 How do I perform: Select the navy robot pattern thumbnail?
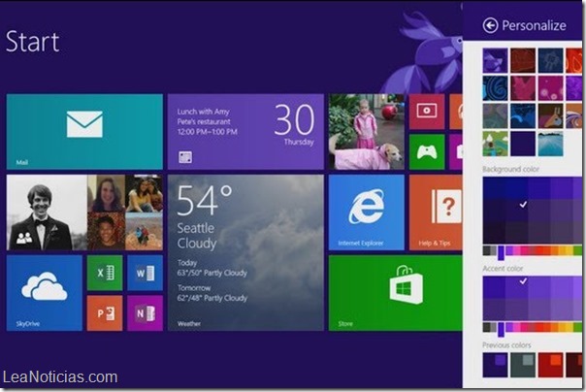tap(550, 60)
